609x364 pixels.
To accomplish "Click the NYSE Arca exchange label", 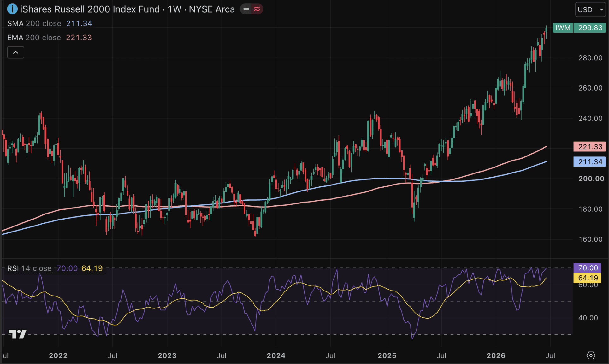I will [212, 9].
